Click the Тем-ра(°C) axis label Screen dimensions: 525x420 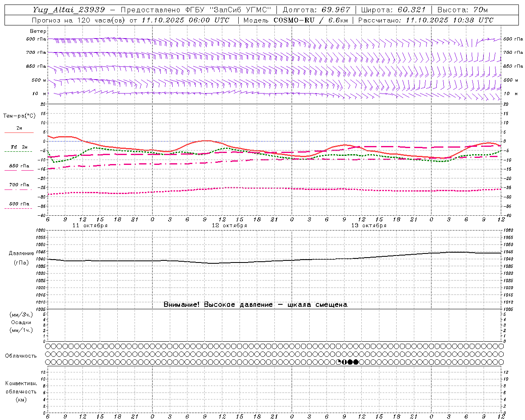19,116
